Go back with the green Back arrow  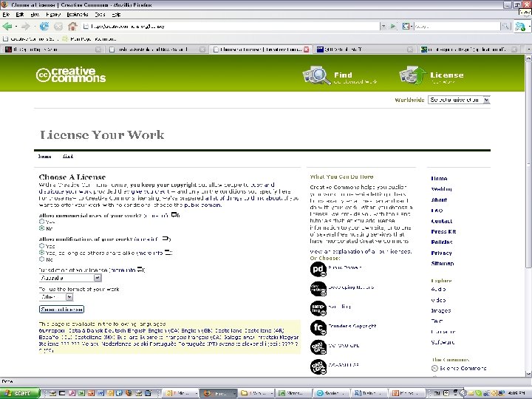click(7, 26)
